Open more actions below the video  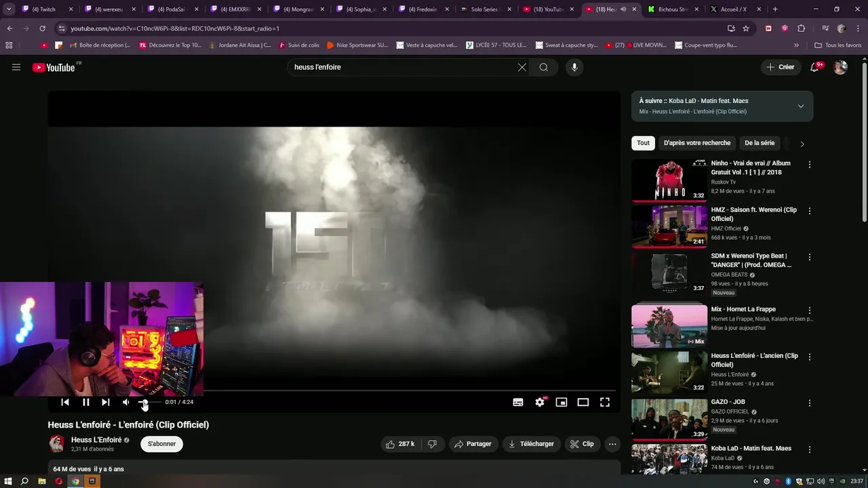pyautogui.click(x=612, y=444)
